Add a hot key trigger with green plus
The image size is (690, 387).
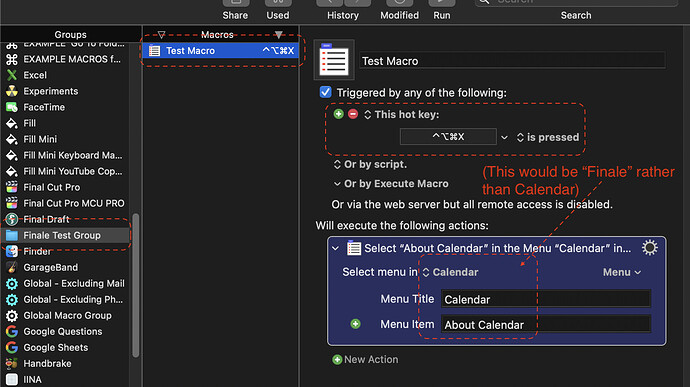[x=338, y=114]
